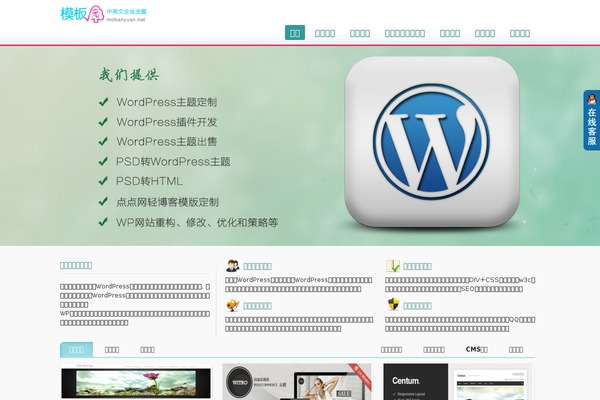Click paragraph mentioning QQ
Screen dimensions: 600x400
tap(460, 324)
